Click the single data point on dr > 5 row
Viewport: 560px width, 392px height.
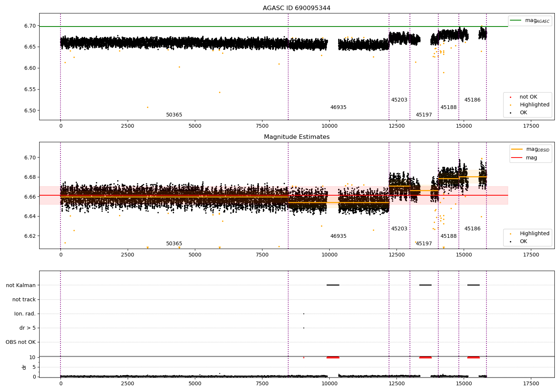click(x=304, y=328)
